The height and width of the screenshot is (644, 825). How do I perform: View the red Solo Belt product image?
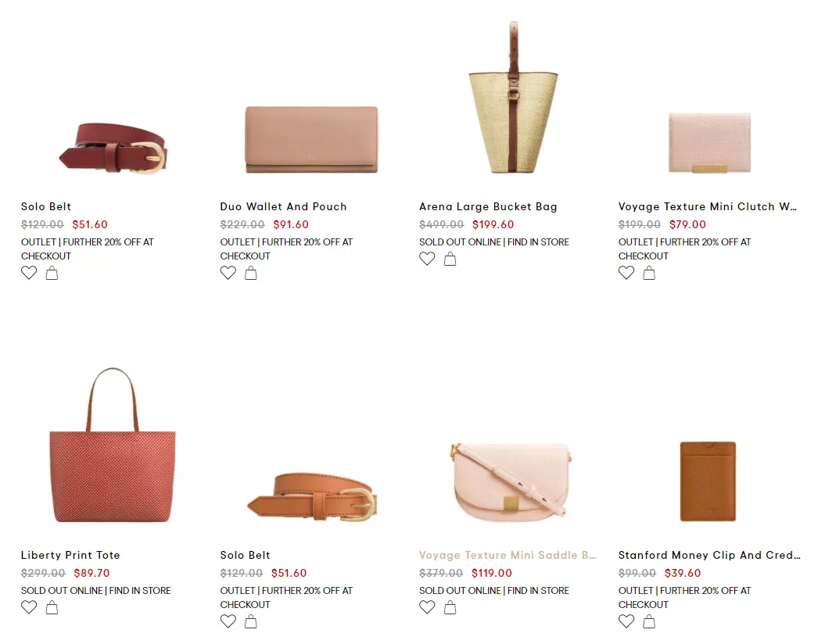click(113, 148)
